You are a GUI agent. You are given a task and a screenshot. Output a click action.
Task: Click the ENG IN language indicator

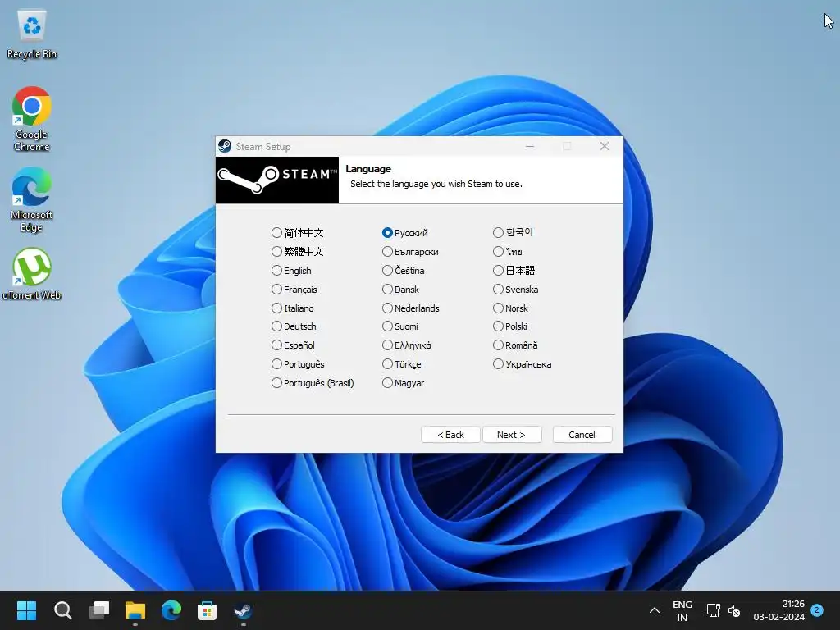click(682, 610)
